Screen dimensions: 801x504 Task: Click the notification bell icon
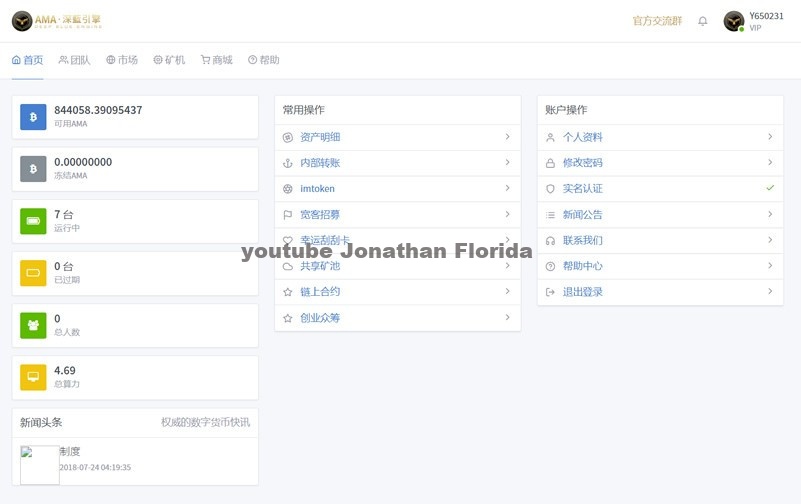(x=703, y=21)
